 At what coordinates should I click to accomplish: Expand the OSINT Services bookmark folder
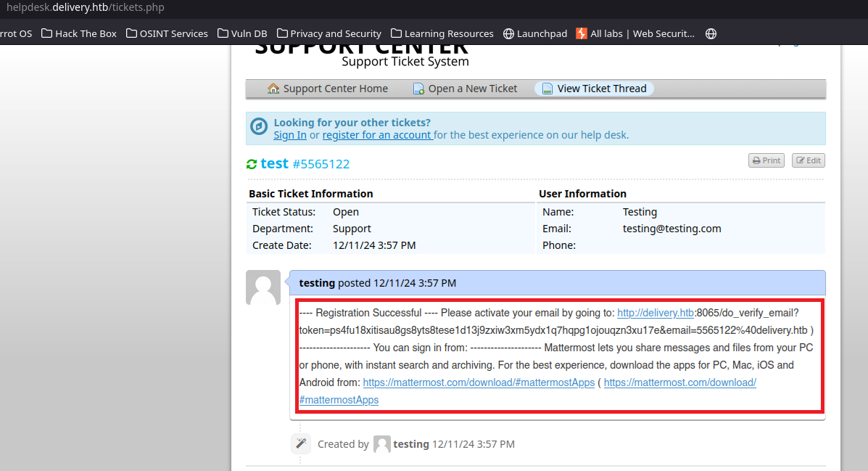pos(167,33)
